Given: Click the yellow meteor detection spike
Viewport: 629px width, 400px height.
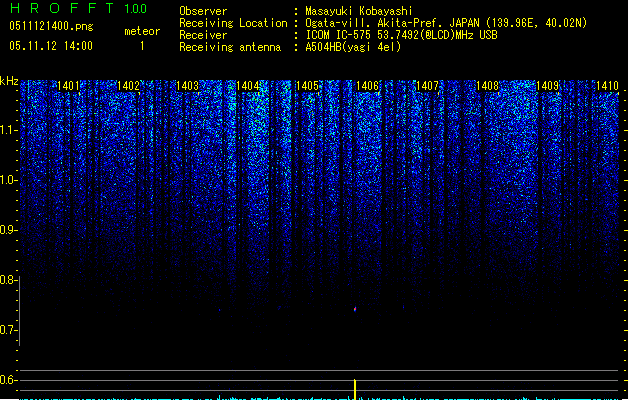Looking at the screenshot, I should [355, 389].
